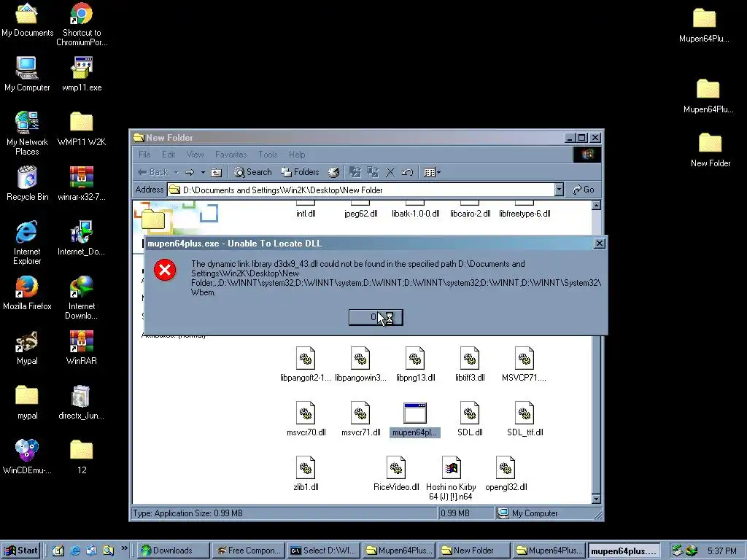
Task: Expand the Quick Launch chevron on taskbar
Action: tap(124, 548)
